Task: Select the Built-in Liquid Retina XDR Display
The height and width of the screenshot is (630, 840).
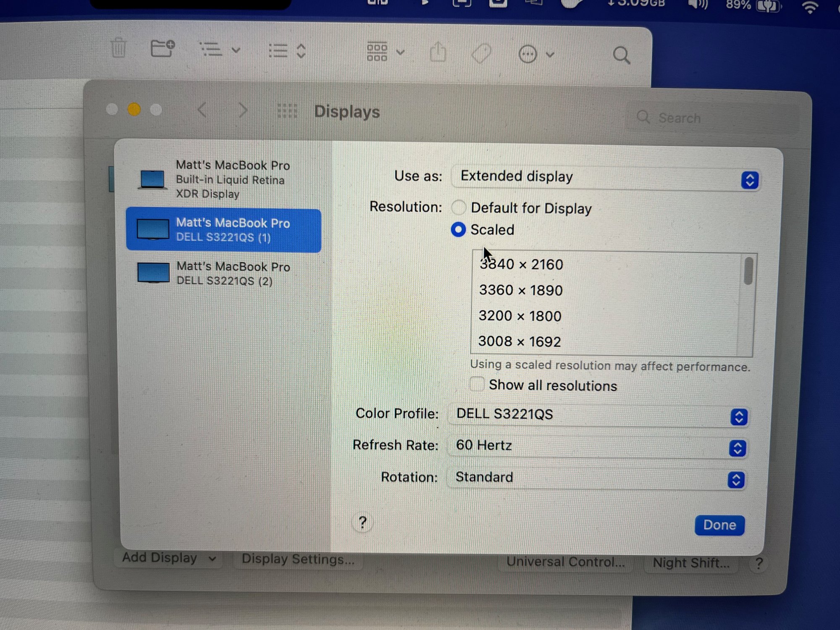Action: pyautogui.click(x=224, y=179)
